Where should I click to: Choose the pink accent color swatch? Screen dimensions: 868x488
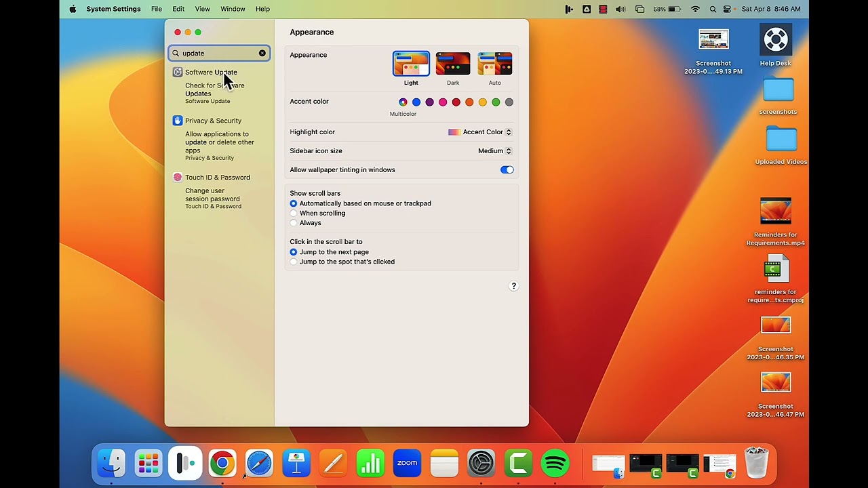pyautogui.click(x=443, y=102)
